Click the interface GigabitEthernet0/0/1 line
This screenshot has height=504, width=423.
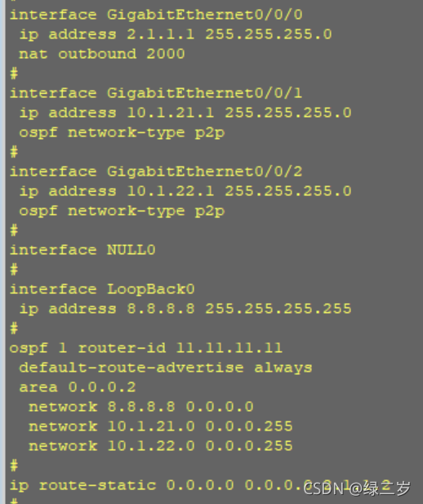(x=156, y=93)
